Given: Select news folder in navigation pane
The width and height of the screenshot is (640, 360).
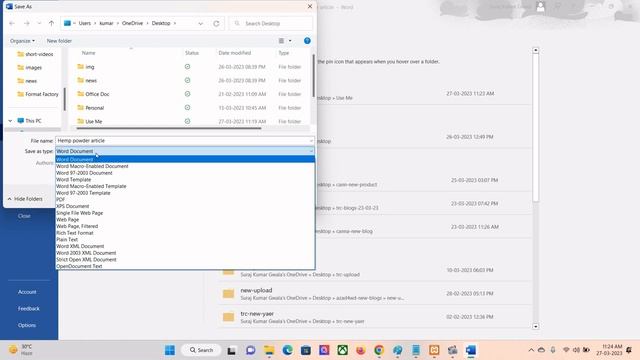Looking at the screenshot, I should pyautogui.click(x=27, y=81).
